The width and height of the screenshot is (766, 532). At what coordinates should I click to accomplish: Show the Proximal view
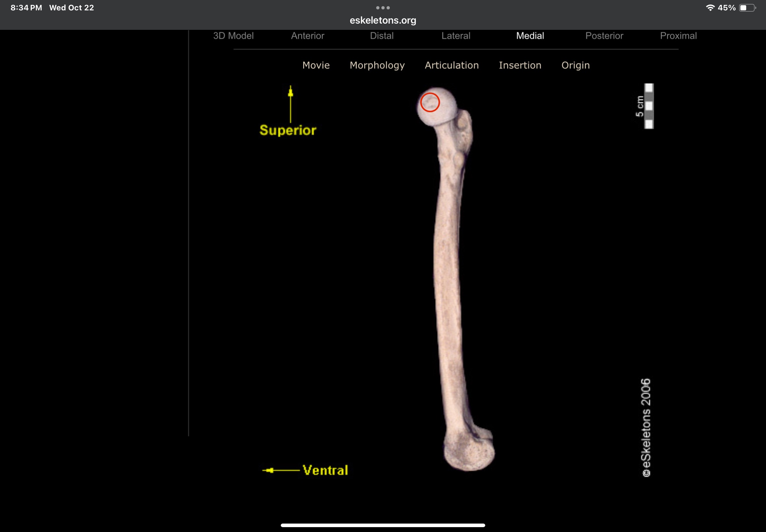678,36
